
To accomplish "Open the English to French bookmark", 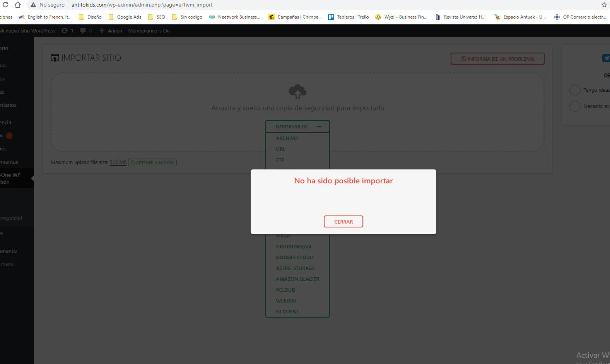I will 45,17.
